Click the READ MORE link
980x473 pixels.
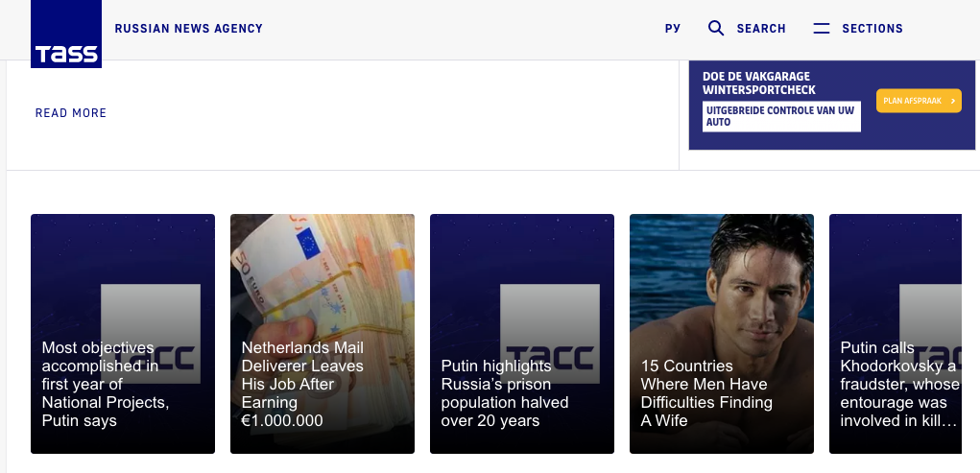pos(71,113)
